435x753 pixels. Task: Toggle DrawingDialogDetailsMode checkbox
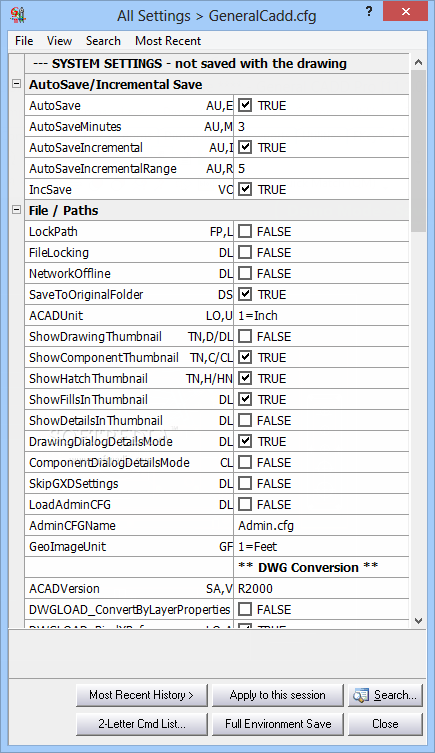(x=245, y=441)
